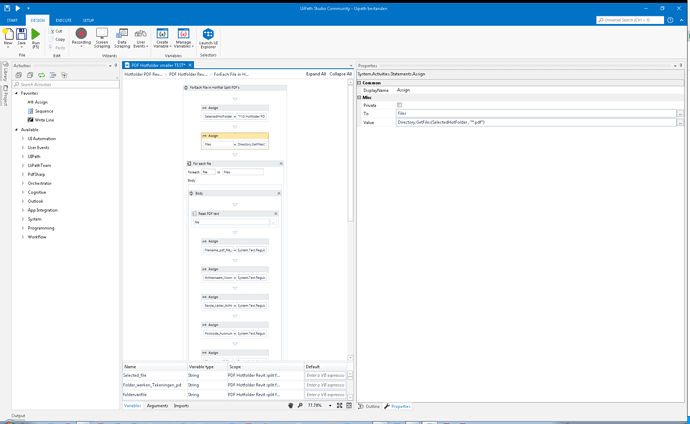Viewport: 690px width, 424px height.
Task: Open the zoom percentage dropdown
Action: [x=330, y=406]
